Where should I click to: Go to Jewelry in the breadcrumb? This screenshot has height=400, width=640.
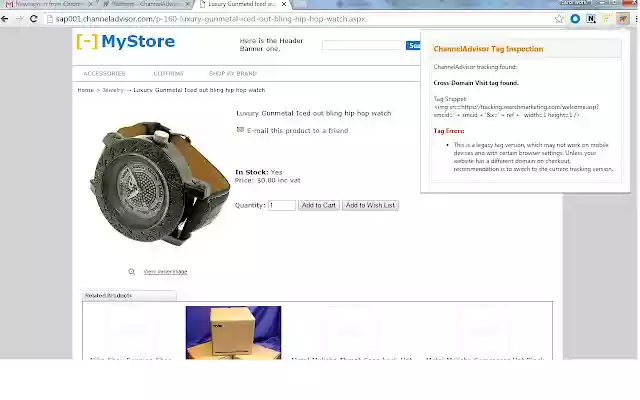tap(113, 90)
